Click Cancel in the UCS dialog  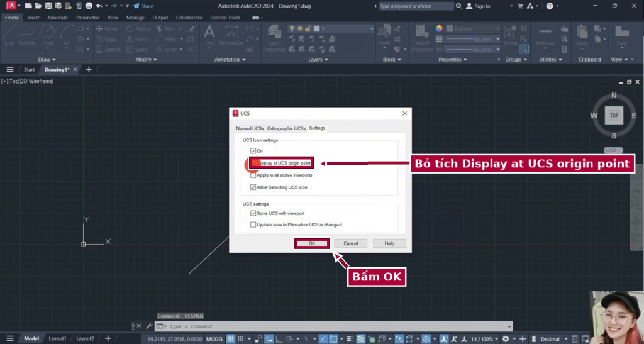pos(350,243)
